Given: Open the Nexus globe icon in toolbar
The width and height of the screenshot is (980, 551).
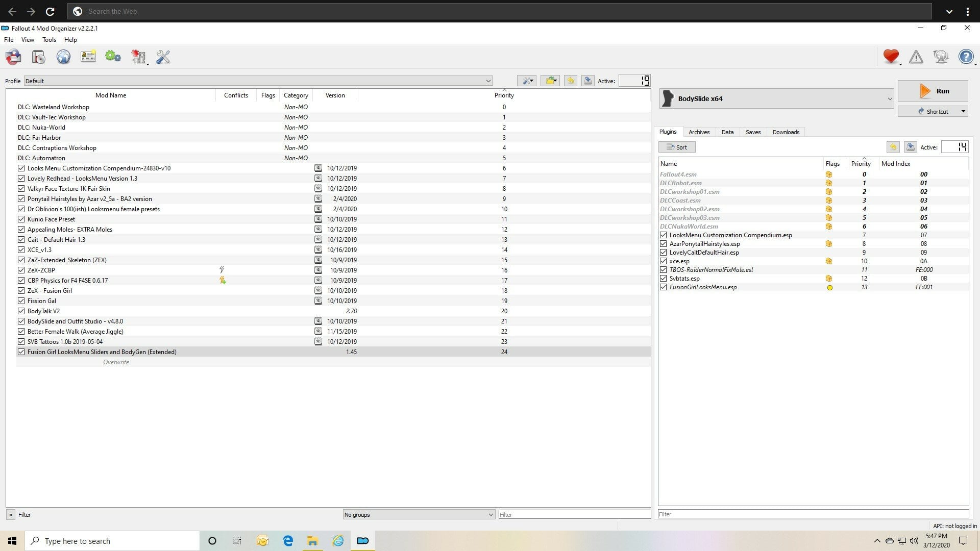Looking at the screenshot, I should pos(63,57).
